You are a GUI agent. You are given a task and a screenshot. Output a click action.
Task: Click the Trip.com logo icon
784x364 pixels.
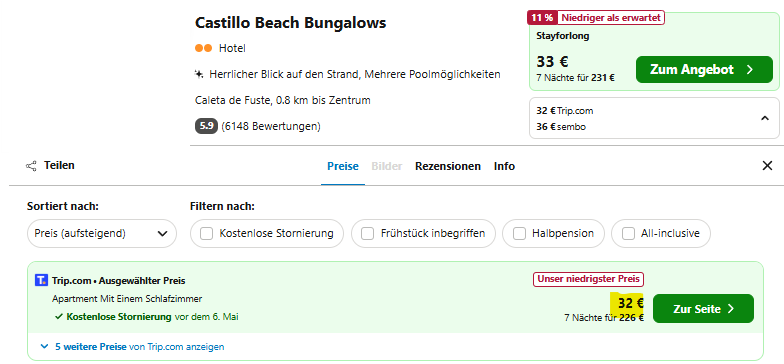pyautogui.click(x=42, y=280)
